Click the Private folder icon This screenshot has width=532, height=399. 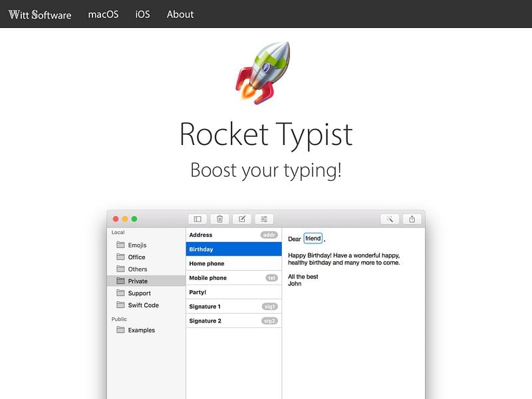pyautogui.click(x=120, y=281)
